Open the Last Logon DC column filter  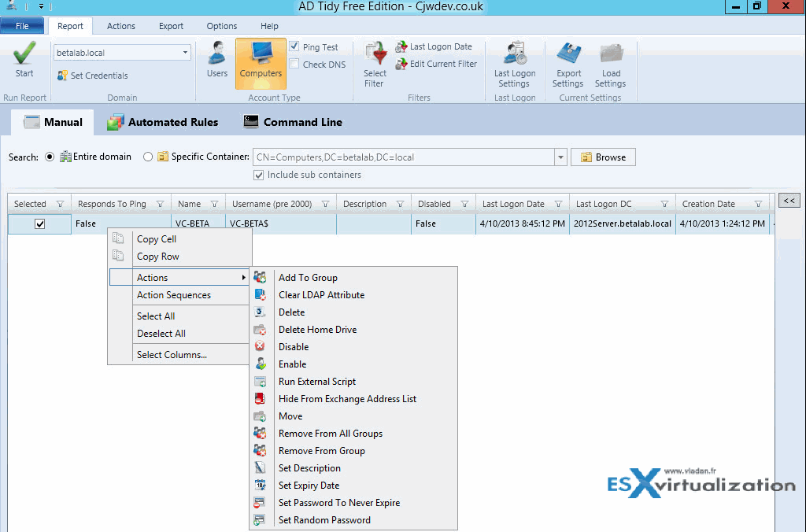tap(664, 204)
